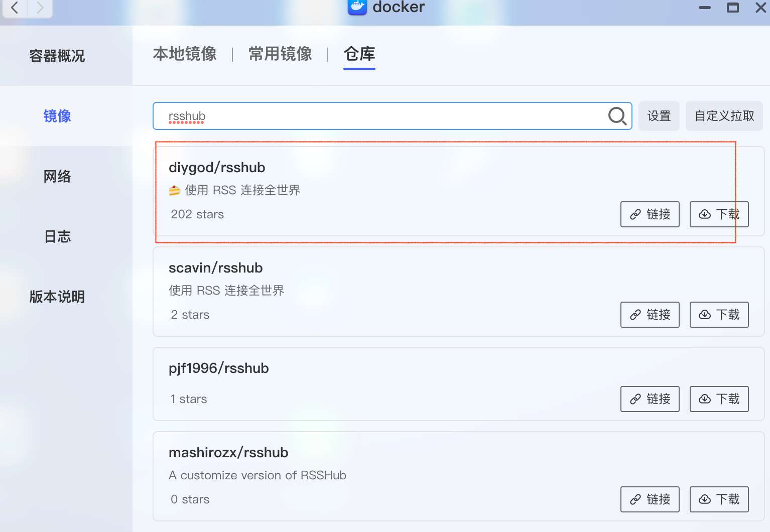This screenshot has height=532, width=770.
Task: Click the 自定义拉取 button
Action: point(724,116)
